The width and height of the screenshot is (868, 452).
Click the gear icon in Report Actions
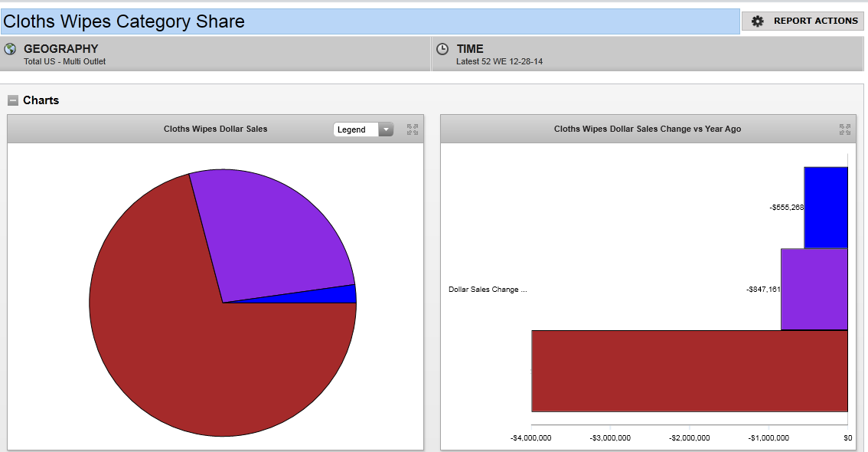[x=757, y=21]
